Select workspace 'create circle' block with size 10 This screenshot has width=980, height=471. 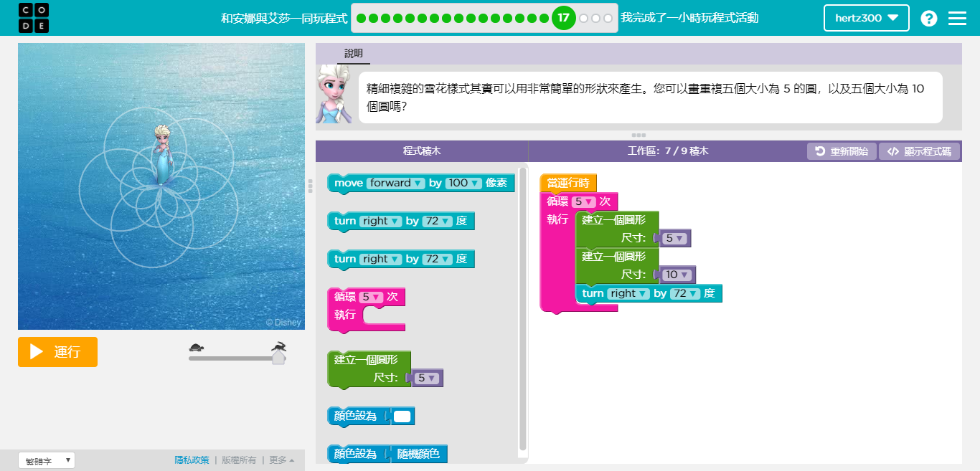click(617, 265)
